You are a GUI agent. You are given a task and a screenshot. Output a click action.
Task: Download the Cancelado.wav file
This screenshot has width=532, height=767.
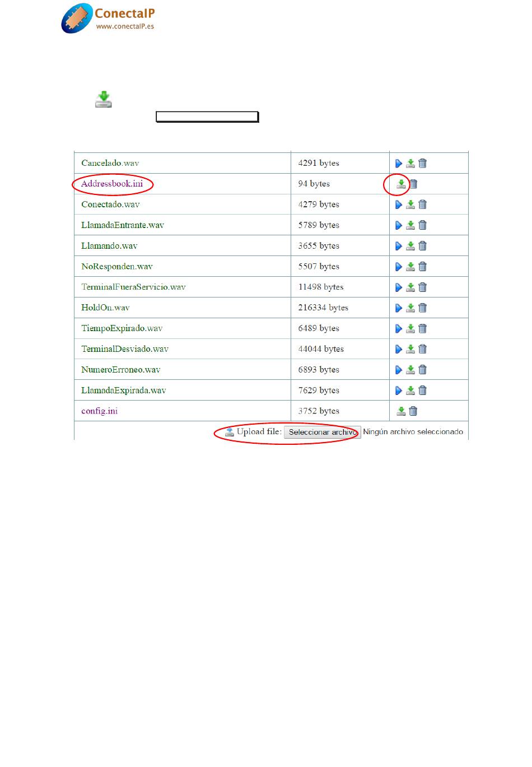[410, 163]
